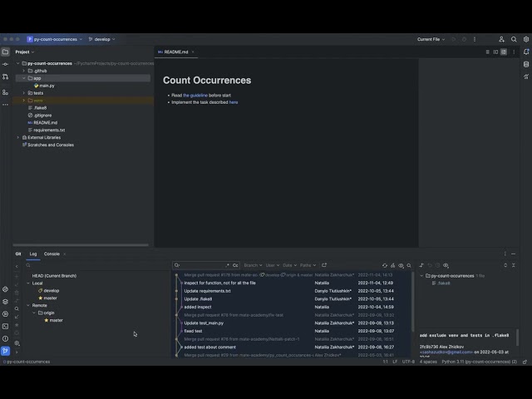Collapse the Local branches group
This screenshot has height=399, width=532.
coord(28,283)
